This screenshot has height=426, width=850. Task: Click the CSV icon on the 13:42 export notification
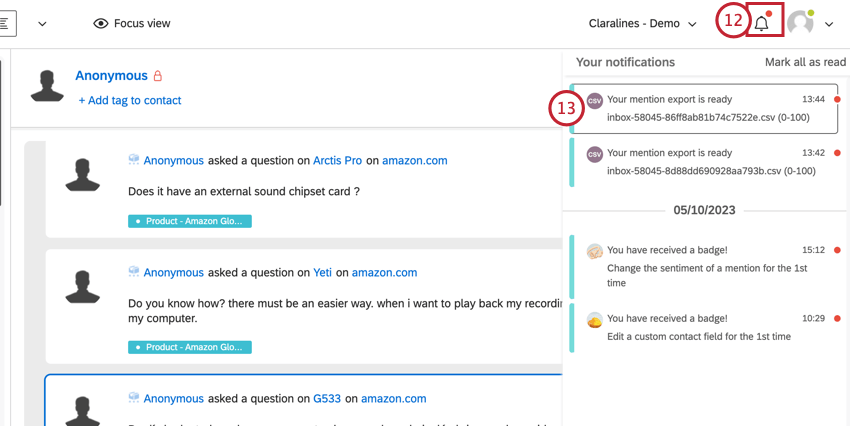coord(595,154)
